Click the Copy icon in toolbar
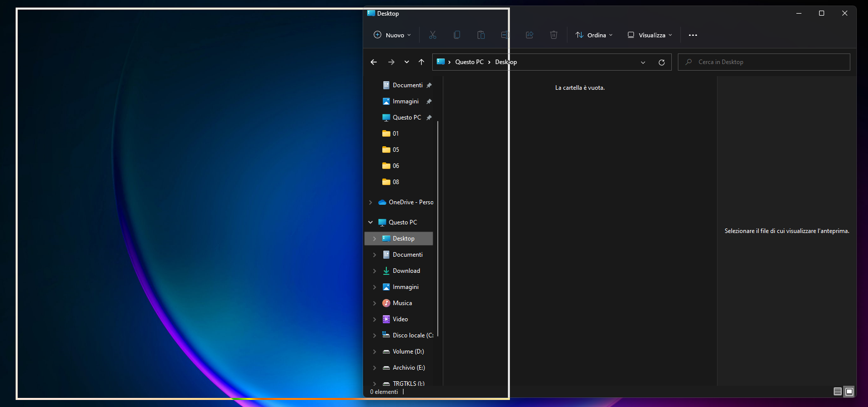 (456, 35)
